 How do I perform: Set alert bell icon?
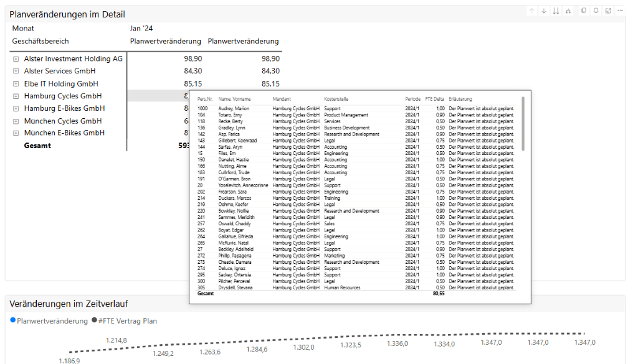point(596,11)
